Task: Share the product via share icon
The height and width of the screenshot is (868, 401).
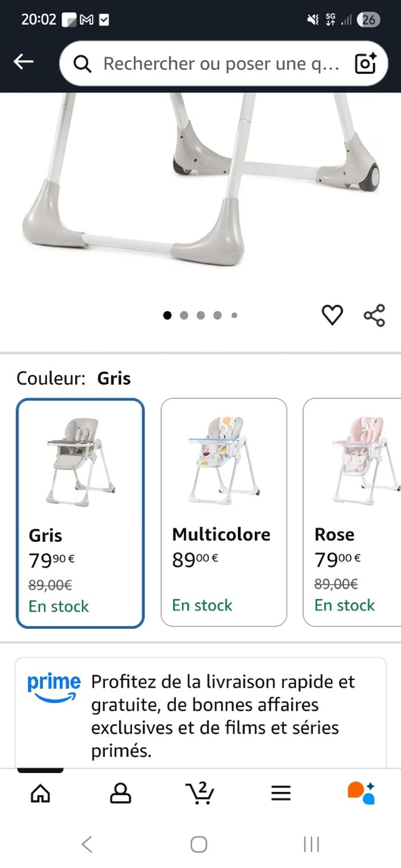Action: point(375,314)
